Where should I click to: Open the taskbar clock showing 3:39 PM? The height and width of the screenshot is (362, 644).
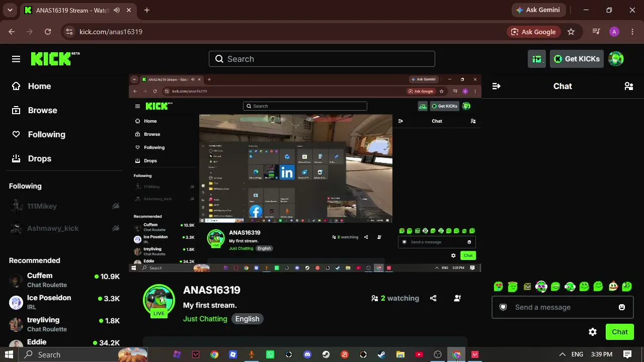(x=602, y=354)
